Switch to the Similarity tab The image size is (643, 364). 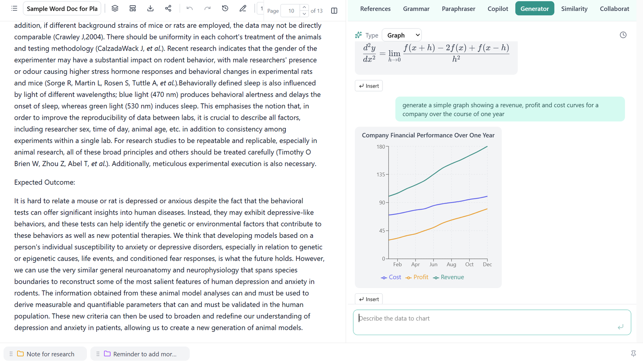(574, 8)
